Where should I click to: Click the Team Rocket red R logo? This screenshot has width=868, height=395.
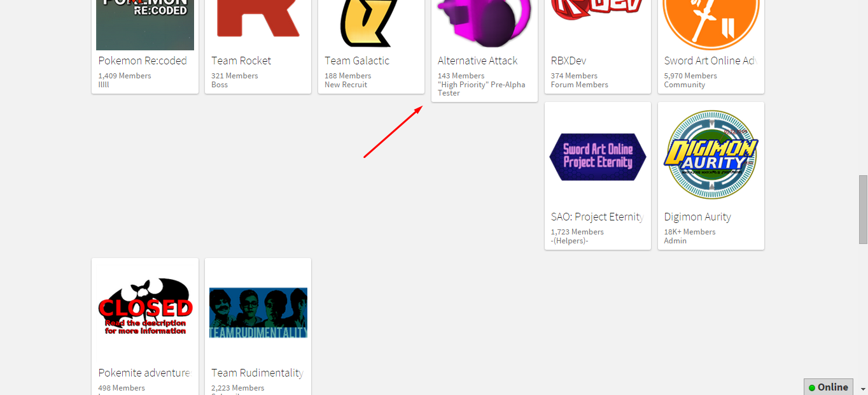coord(258,19)
